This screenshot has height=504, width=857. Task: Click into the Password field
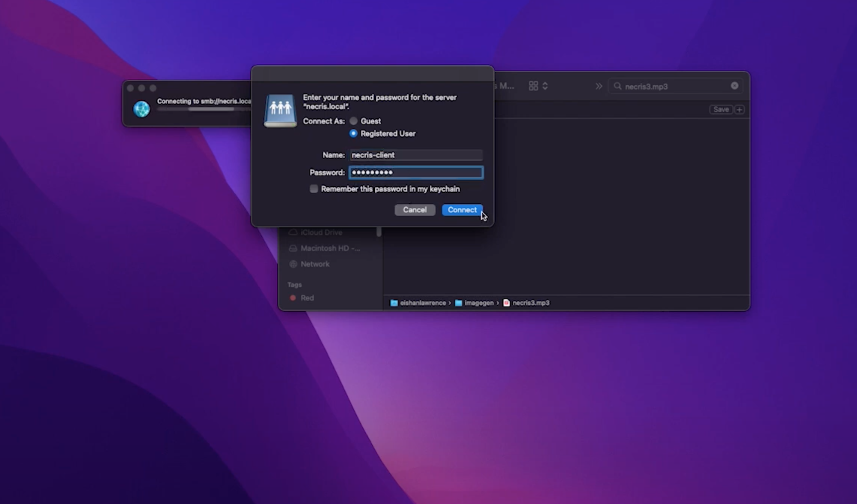pos(416,173)
